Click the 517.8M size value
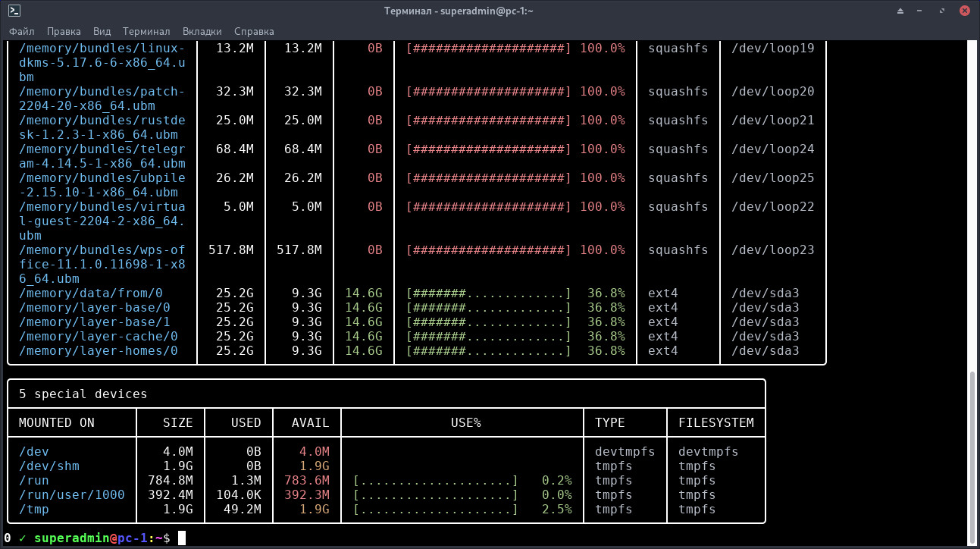The width and height of the screenshot is (980, 549). point(231,249)
